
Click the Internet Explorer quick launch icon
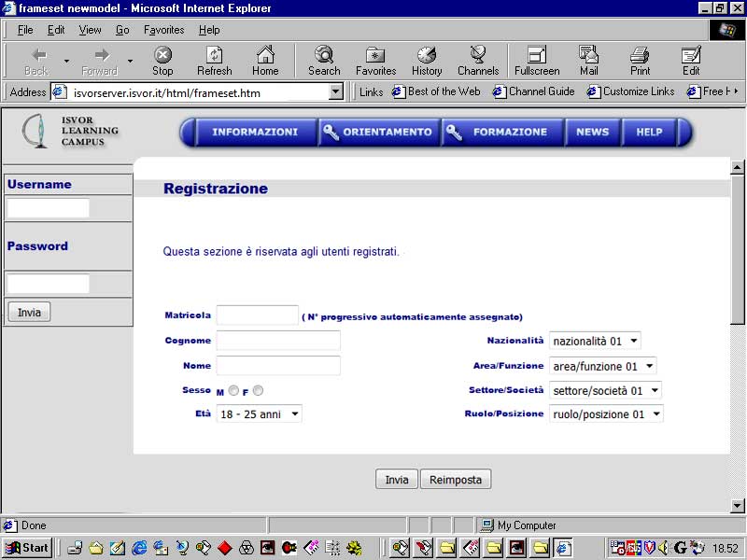[x=139, y=548]
